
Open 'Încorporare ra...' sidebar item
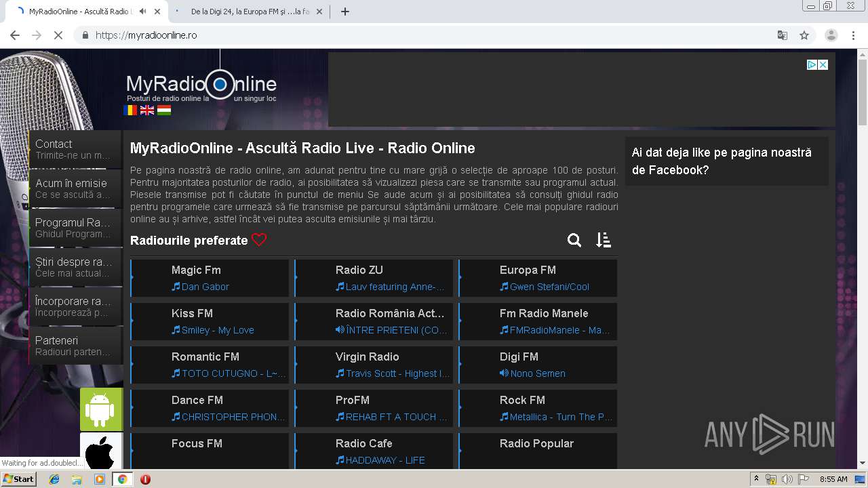75,306
